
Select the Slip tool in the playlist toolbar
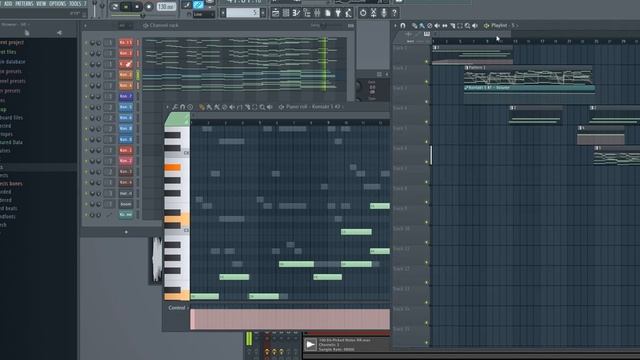tap(444, 25)
